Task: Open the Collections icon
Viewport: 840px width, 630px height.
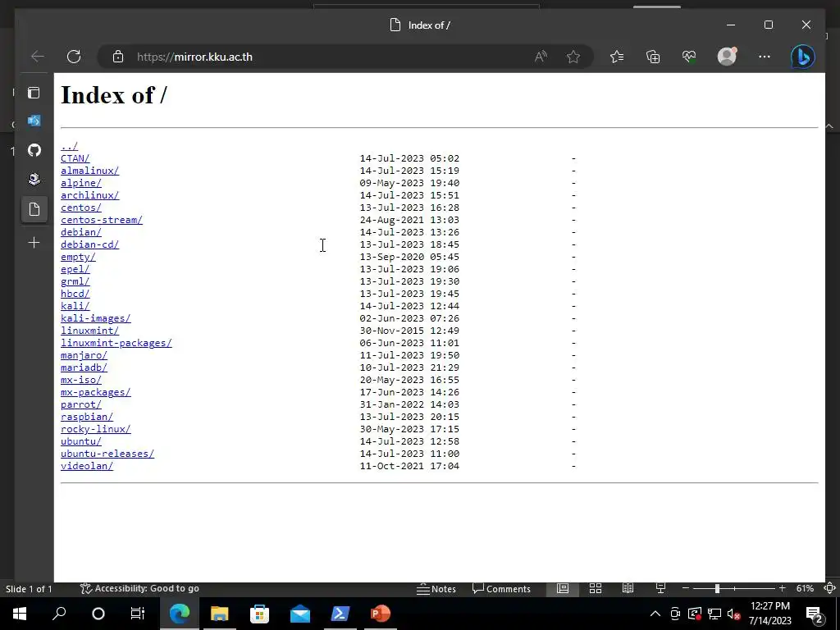Action: (653, 57)
